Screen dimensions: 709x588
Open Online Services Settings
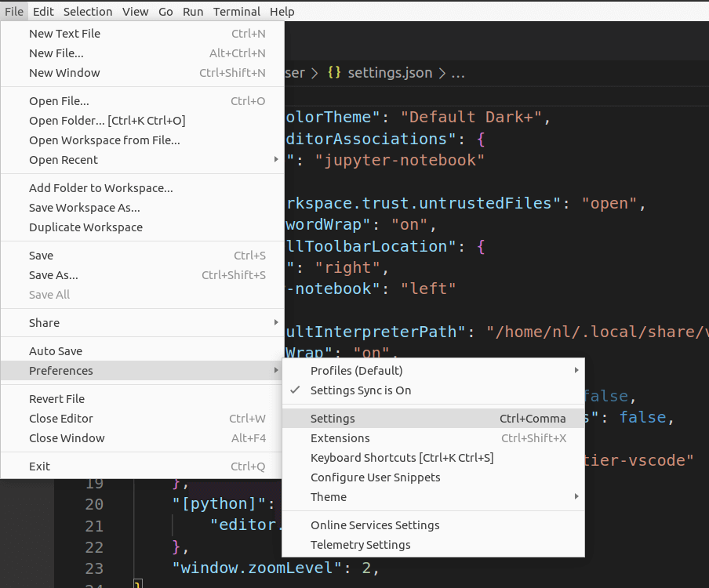[x=433, y=525]
